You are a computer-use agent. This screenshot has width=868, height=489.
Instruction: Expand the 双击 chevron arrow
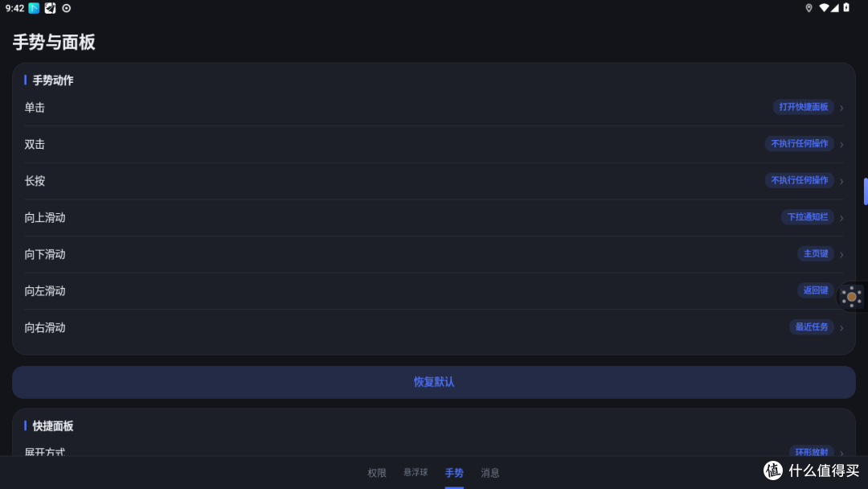[x=841, y=145]
